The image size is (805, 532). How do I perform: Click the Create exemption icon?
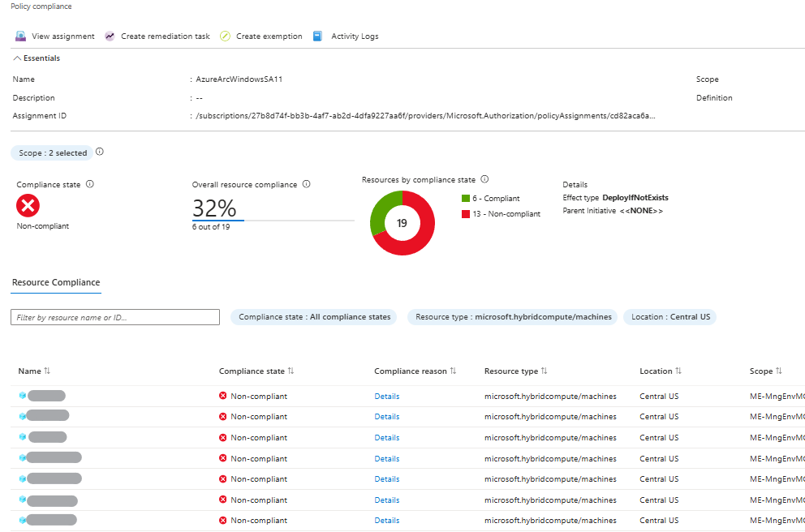[225, 36]
